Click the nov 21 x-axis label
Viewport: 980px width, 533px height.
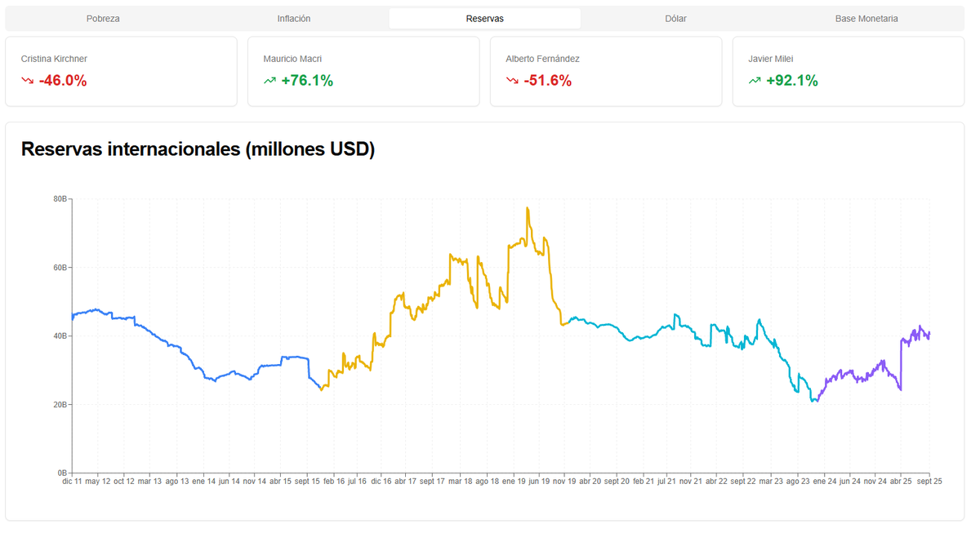click(x=692, y=482)
